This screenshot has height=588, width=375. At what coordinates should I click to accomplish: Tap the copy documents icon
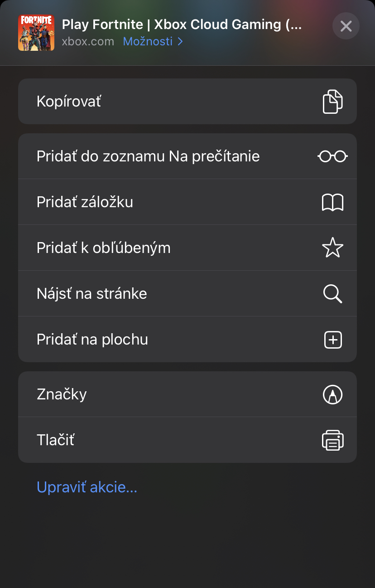tap(332, 102)
